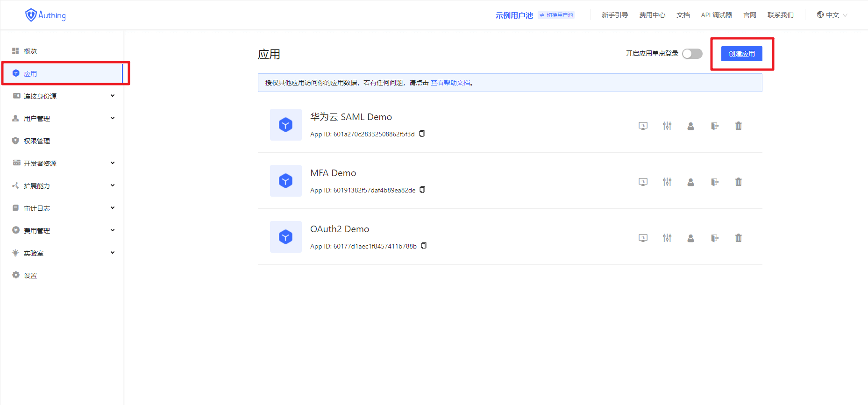The width and height of the screenshot is (868, 405).
Task: Click the 创建应用 button
Action: (741, 54)
